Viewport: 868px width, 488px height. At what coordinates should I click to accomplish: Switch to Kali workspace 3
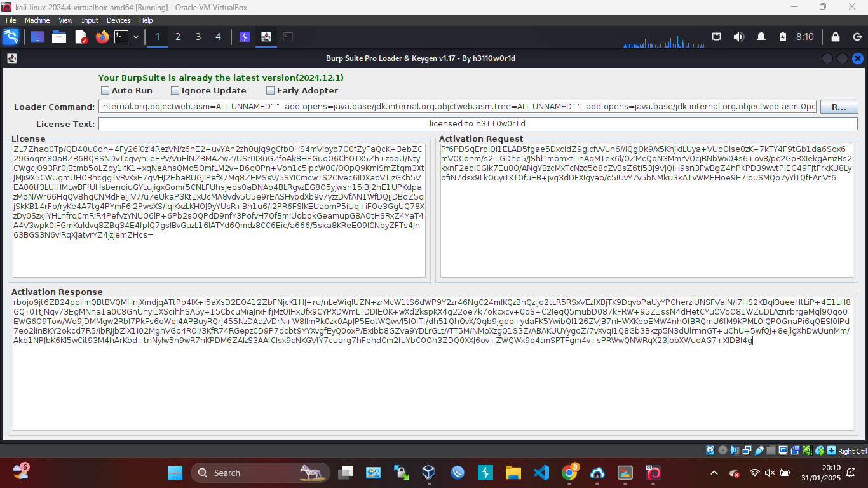(x=198, y=37)
